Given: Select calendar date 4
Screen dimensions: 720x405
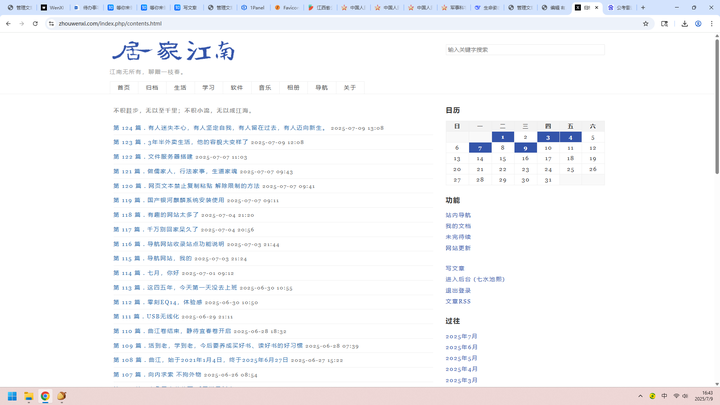Looking at the screenshot, I should 570,137.
